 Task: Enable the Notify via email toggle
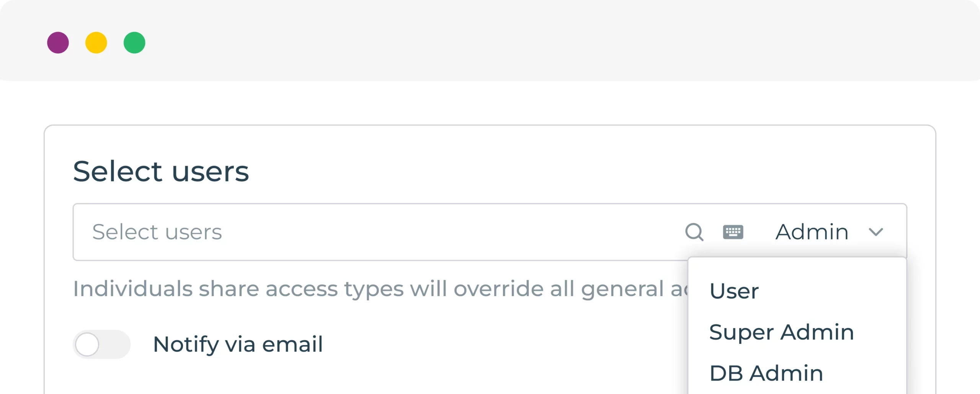(101, 344)
